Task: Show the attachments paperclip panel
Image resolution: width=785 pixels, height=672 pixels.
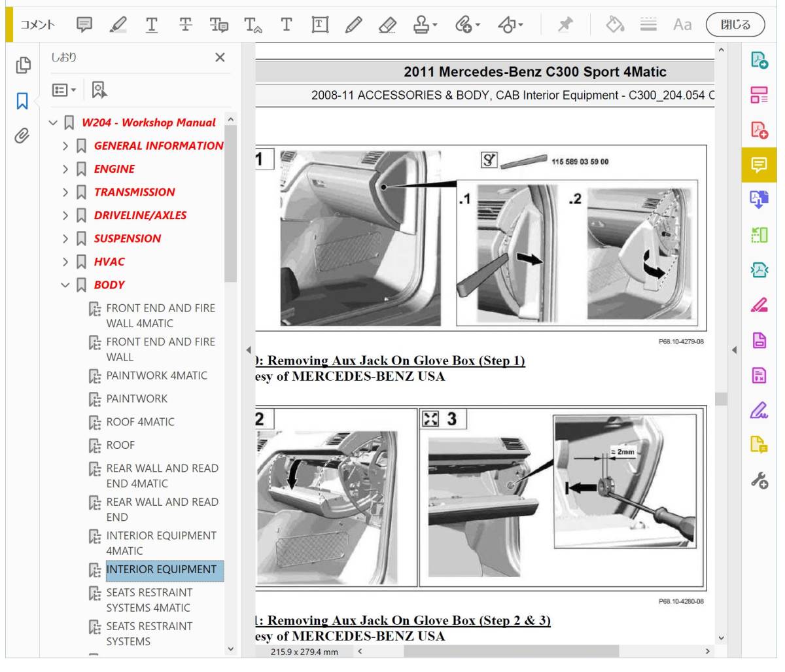Action: pos(23,136)
